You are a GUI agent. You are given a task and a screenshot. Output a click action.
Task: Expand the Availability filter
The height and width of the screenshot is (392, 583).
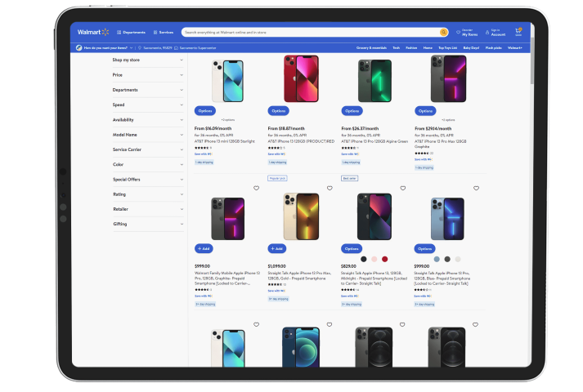[148, 119]
